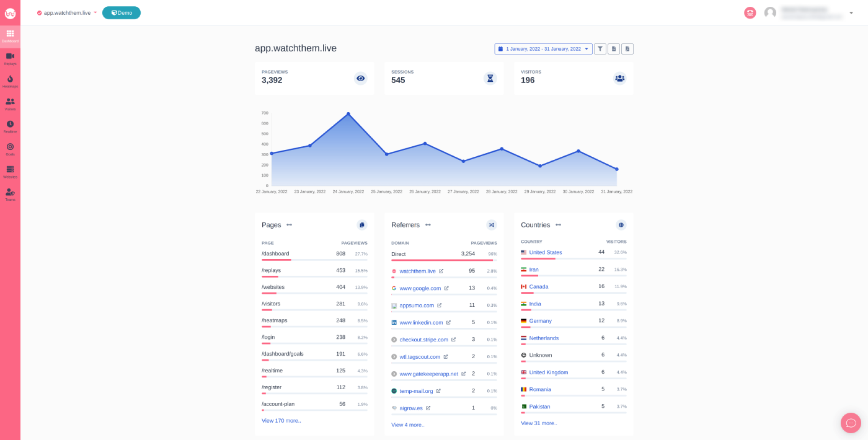Select India in Countries list

535,304
